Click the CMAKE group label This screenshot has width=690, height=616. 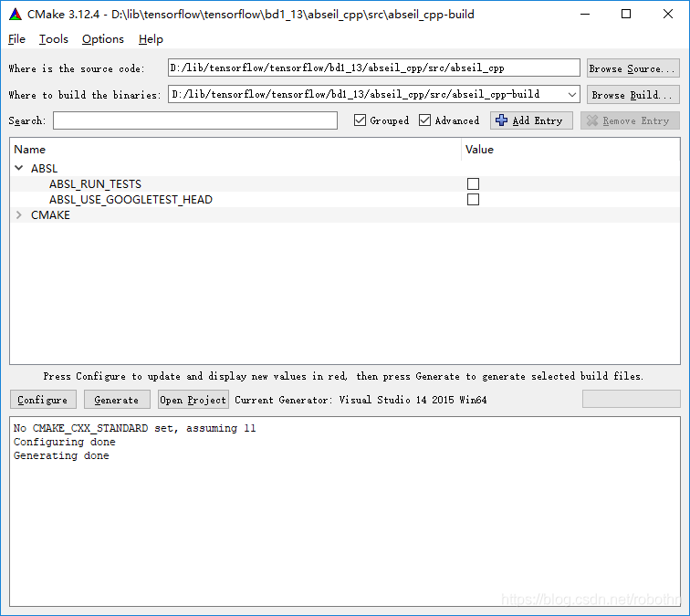tap(50, 214)
